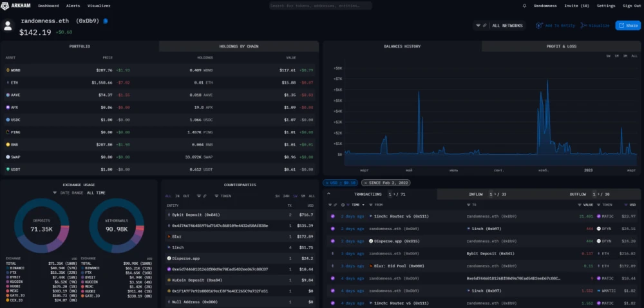Click the profile avatar icon

click(8, 26)
